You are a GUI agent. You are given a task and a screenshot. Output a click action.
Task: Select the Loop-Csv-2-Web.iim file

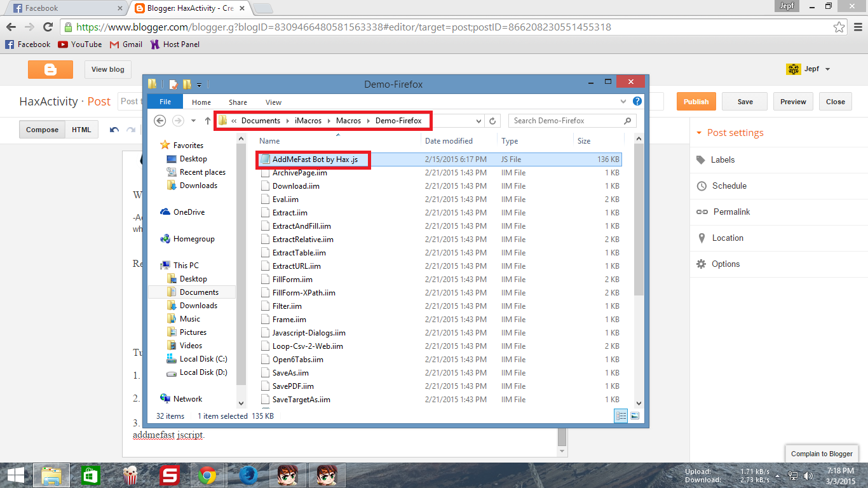click(440, 346)
